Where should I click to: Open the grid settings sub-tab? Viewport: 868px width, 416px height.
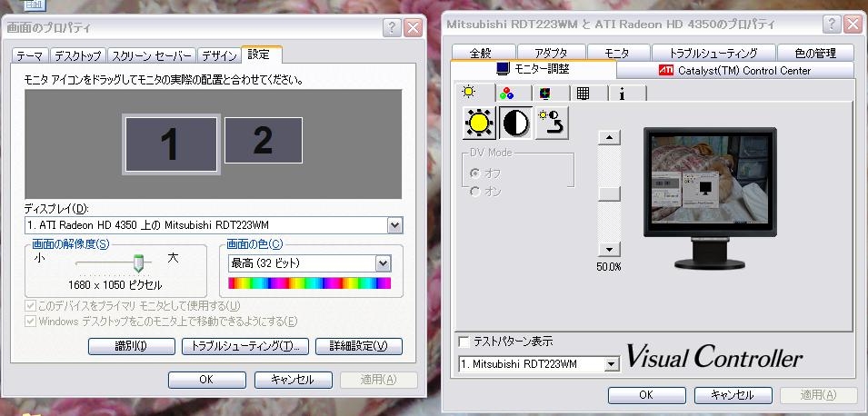(583, 94)
